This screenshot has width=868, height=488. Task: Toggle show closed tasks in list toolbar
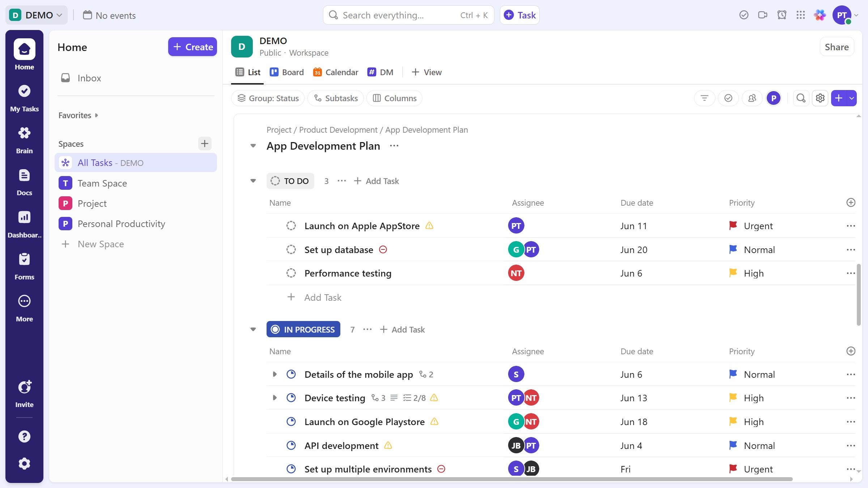click(x=728, y=98)
